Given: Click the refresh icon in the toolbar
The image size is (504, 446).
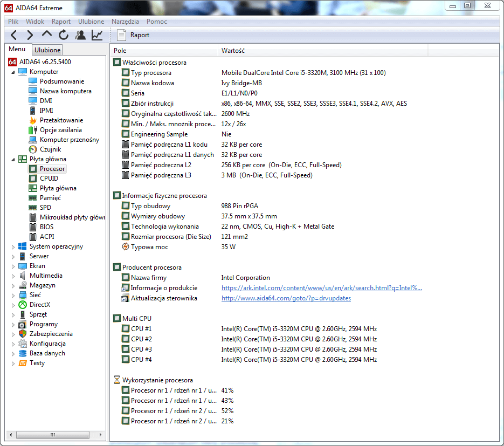Looking at the screenshot, I should (x=63, y=35).
